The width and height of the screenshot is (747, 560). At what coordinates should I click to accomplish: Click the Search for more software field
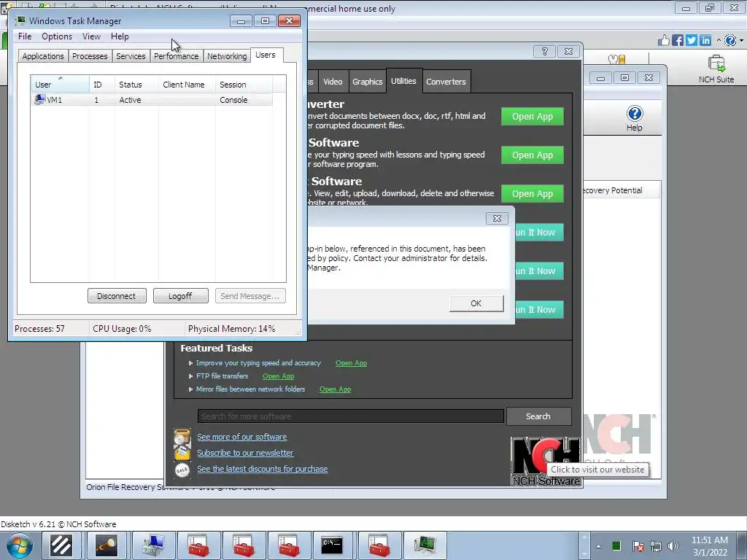pyautogui.click(x=351, y=416)
